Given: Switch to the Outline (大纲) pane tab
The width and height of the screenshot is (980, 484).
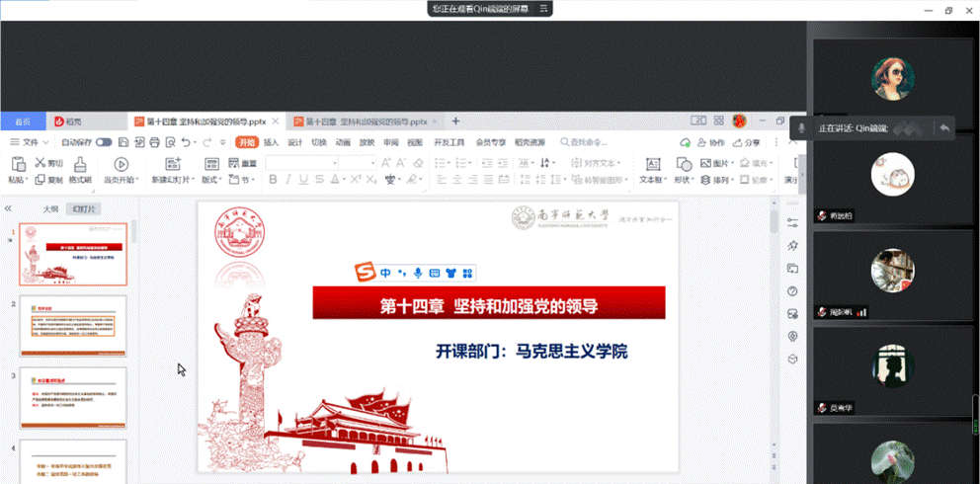Looking at the screenshot, I should click(x=50, y=209).
